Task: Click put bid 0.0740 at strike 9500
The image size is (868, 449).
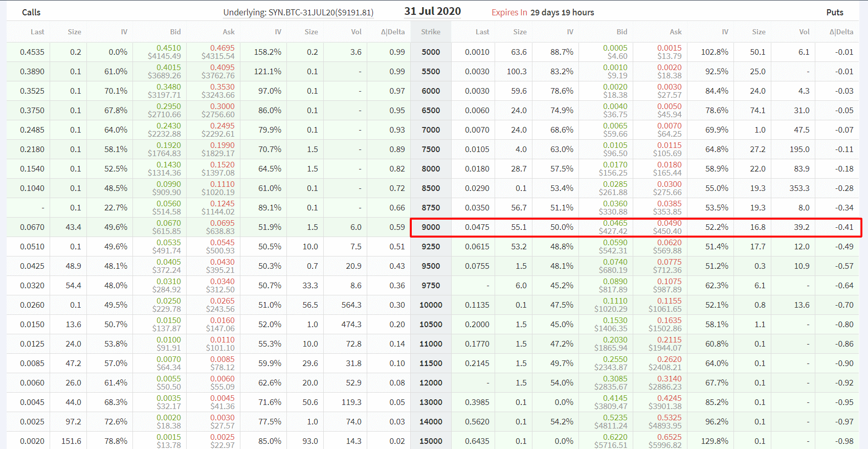Action: (615, 262)
